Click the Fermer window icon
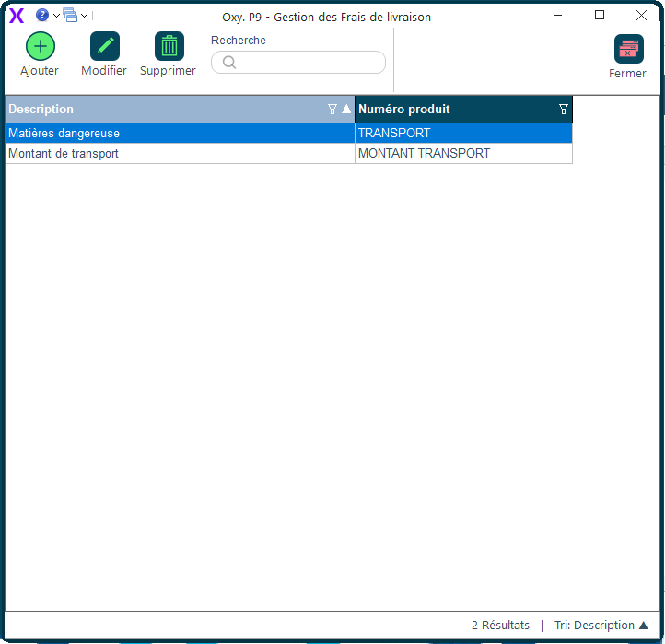 click(628, 49)
